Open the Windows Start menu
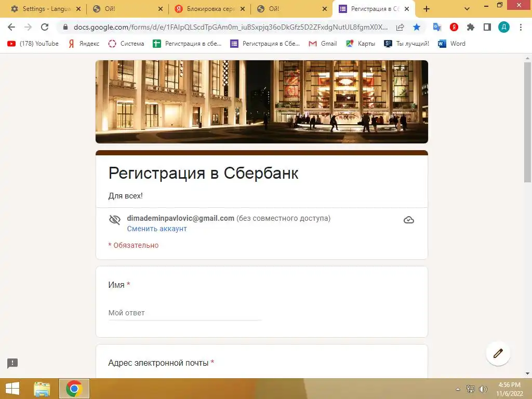532x399 pixels. pyautogui.click(x=12, y=389)
